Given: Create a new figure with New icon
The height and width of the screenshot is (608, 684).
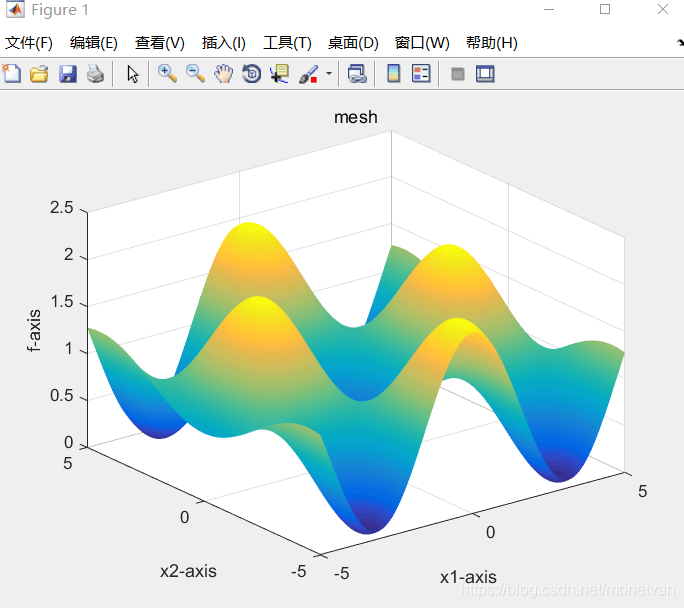Looking at the screenshot, I should [x=12, y=74].
